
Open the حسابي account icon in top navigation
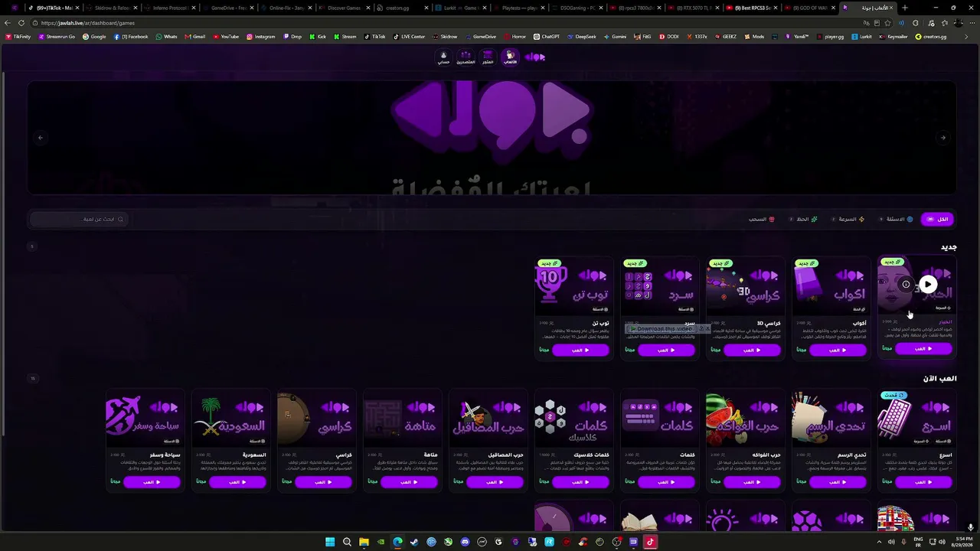[x=443, y=57]
